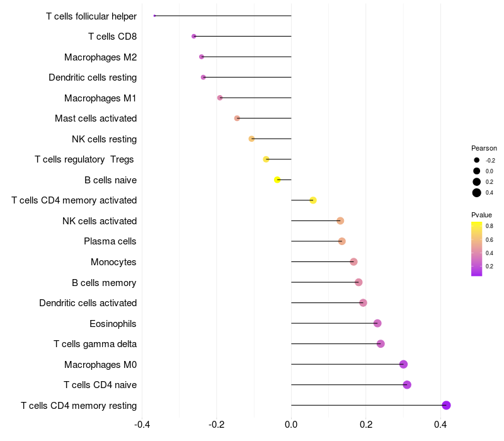Click the T cells CD4 memory resting data point
The width and height of the screenshot is (504, 441).
coord(446,405)
